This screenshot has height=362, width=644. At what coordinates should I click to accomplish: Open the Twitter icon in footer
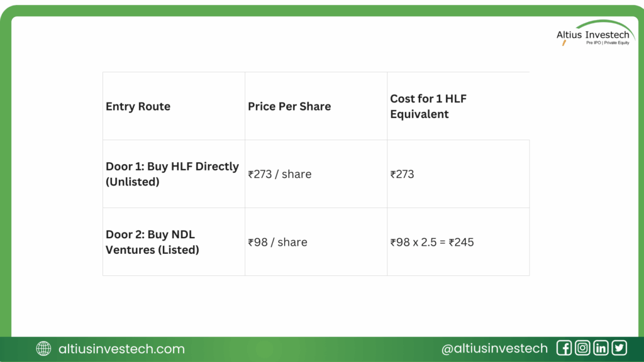[619, 348]
